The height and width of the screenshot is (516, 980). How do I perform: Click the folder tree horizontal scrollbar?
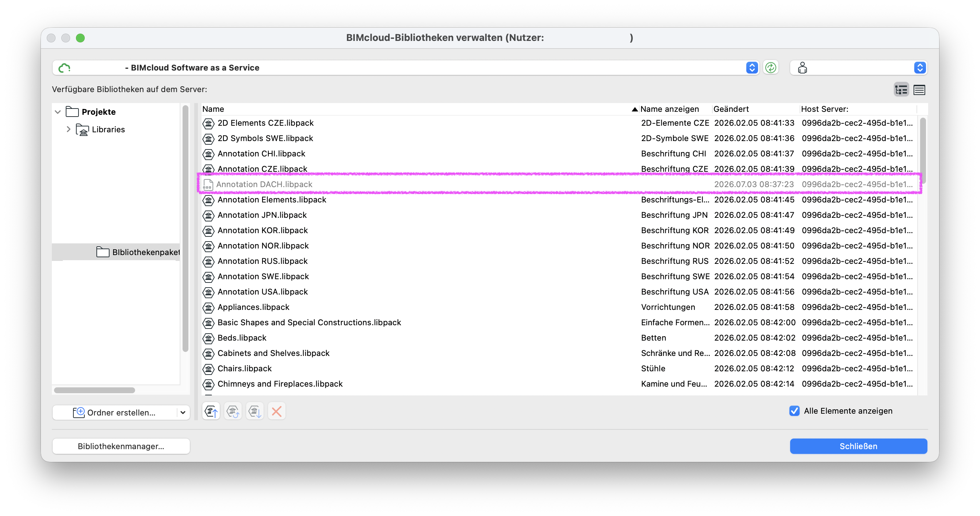coord(94,390)
